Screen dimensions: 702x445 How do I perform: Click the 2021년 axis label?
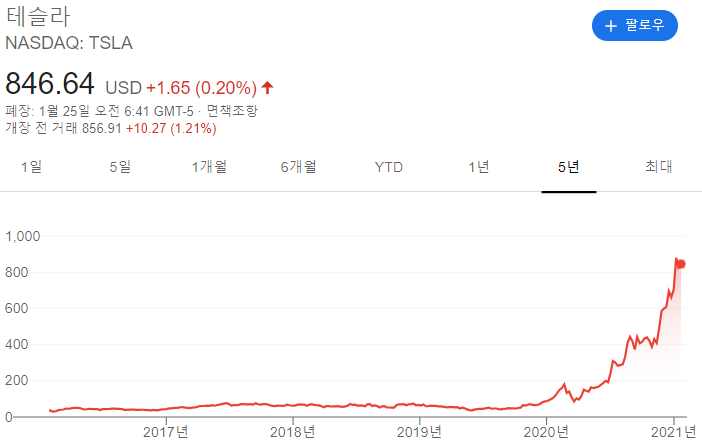click(673, 432)
